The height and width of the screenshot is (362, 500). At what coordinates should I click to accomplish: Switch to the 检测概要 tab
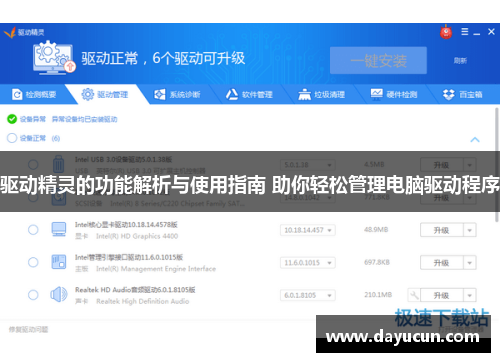(x=34, y=95)
